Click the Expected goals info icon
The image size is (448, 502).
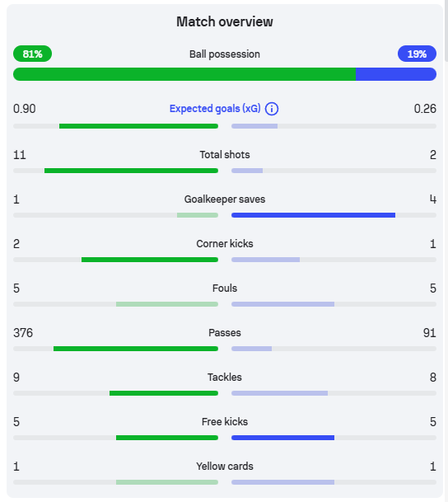(x=272, y=109)
